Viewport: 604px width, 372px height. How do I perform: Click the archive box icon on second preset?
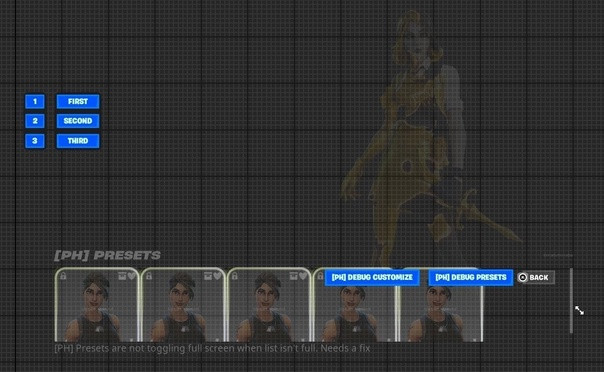(208, 276)
